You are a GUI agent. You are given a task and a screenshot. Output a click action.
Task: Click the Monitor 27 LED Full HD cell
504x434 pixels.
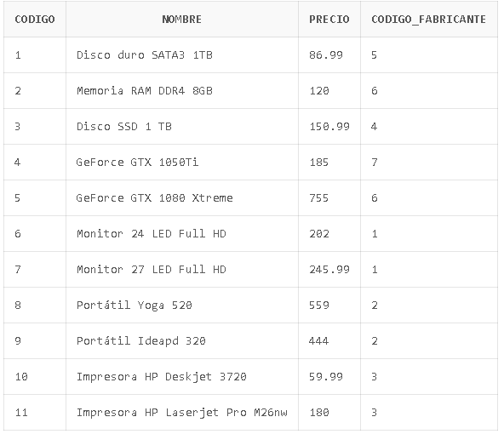tap(182, 270)
